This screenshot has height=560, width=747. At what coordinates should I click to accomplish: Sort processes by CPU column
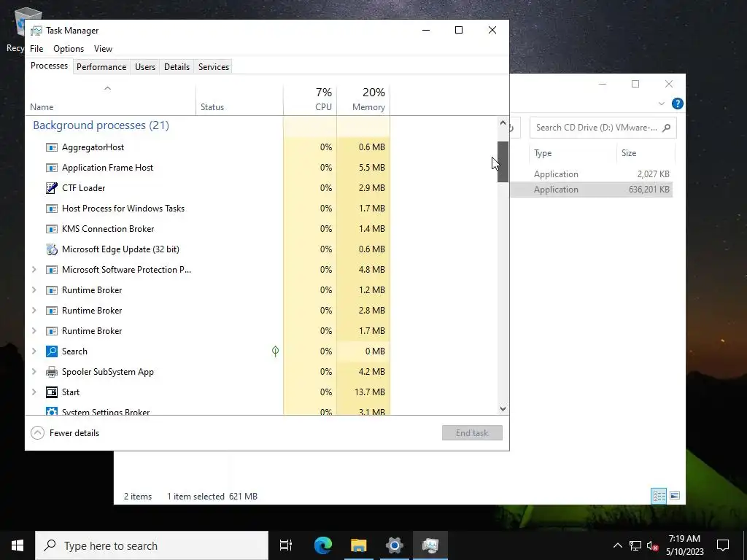310,100
